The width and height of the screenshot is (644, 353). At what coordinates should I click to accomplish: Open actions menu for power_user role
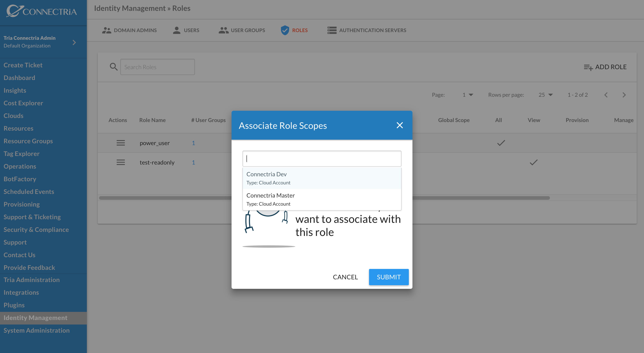click(121, 143)
